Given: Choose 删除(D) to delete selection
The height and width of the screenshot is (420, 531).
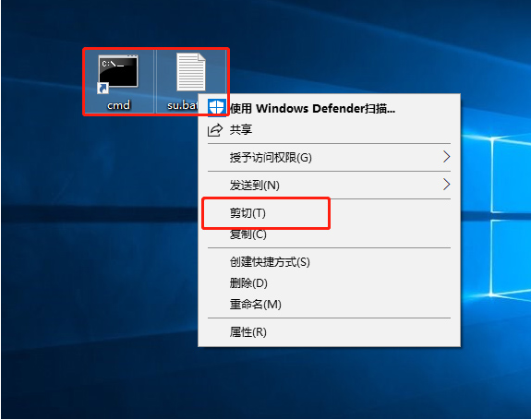Looking at the screenshot, I should click(x=329, y=283).
